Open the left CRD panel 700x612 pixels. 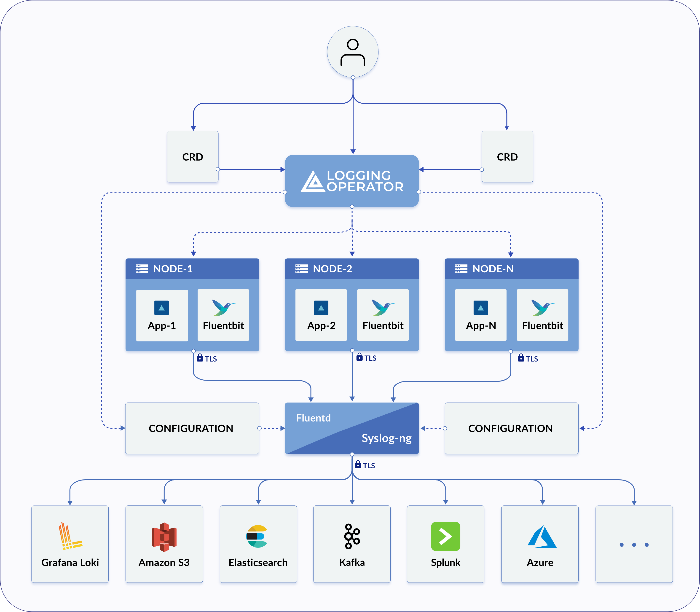click(x=192, y=156)
